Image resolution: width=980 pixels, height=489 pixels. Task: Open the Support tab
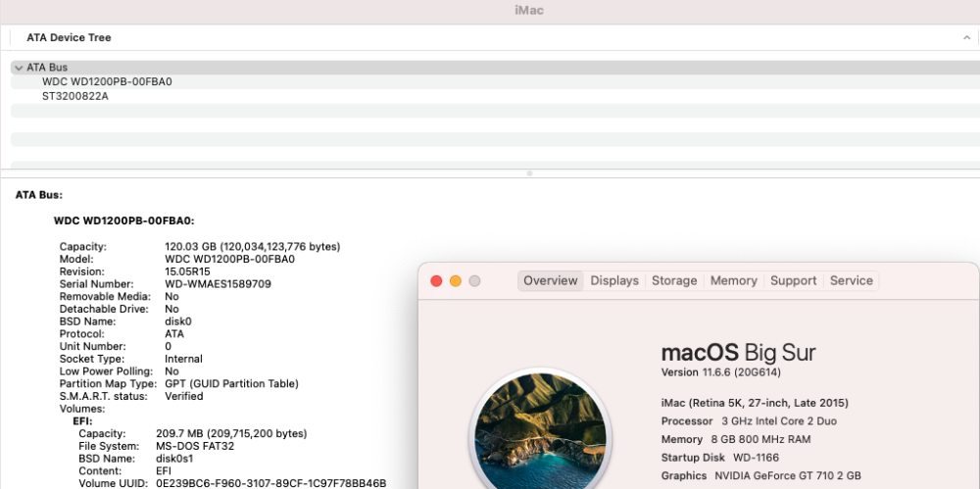click(793, 281)
